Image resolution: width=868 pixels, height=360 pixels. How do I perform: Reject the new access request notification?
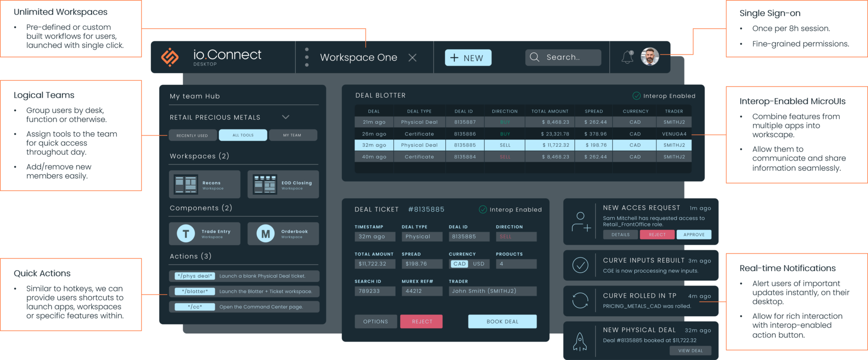click(657, 234)
